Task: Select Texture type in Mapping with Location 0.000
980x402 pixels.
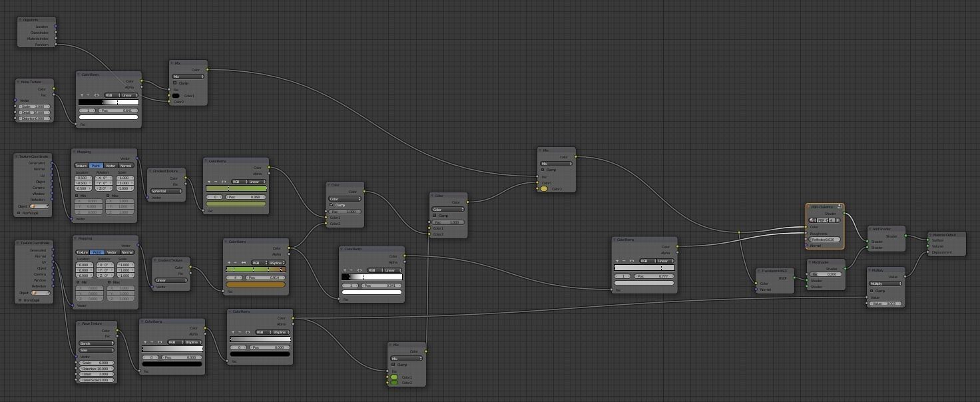Action: [x=83, y=252]
